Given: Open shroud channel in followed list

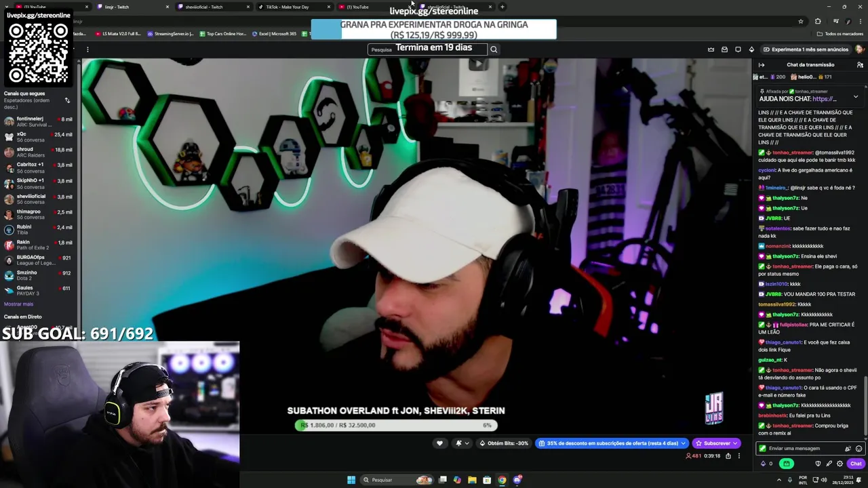Looking at the screenshot, I should point(38,152).
